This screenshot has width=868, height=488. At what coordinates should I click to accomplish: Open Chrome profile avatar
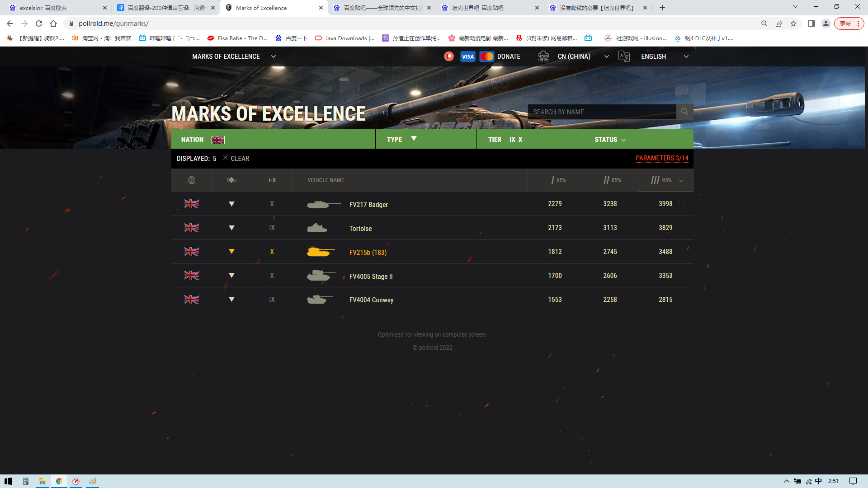point(826,23)
